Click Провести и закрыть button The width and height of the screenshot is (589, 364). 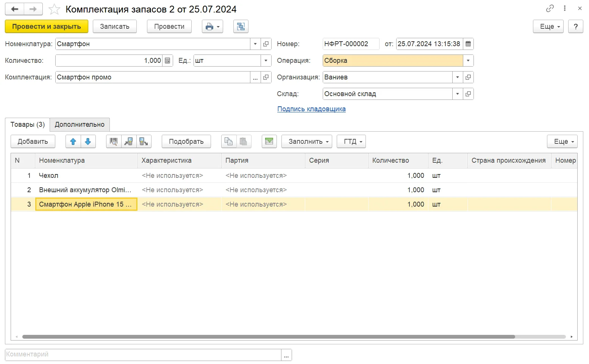(47, 26)
